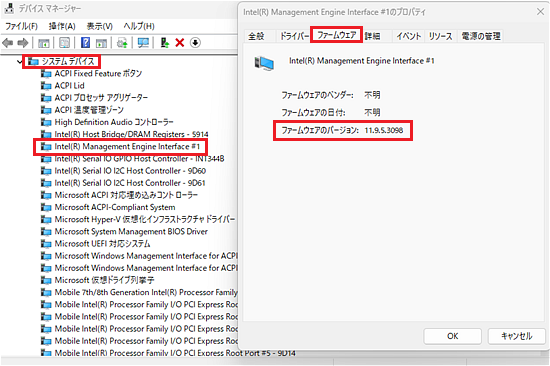Switch to the 電源の管理 tab
Image resolution: width=550 pixels, height=366 pixels.
point(481,36)
